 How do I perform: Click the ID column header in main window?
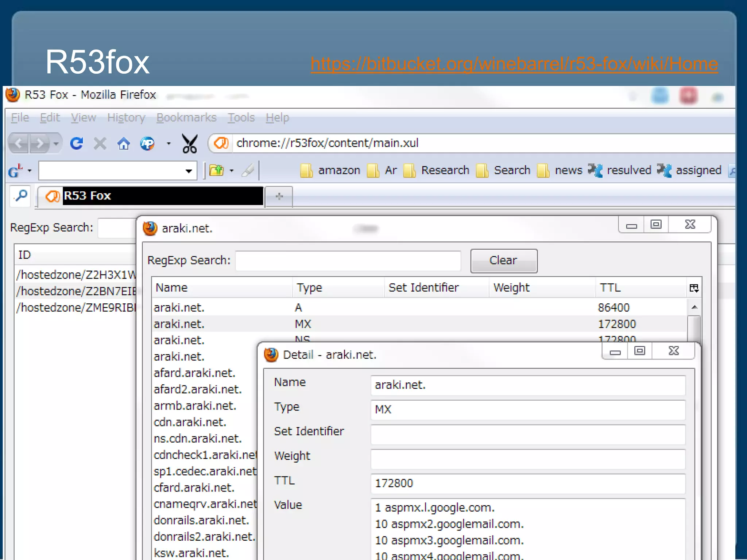tap(75, 255)
